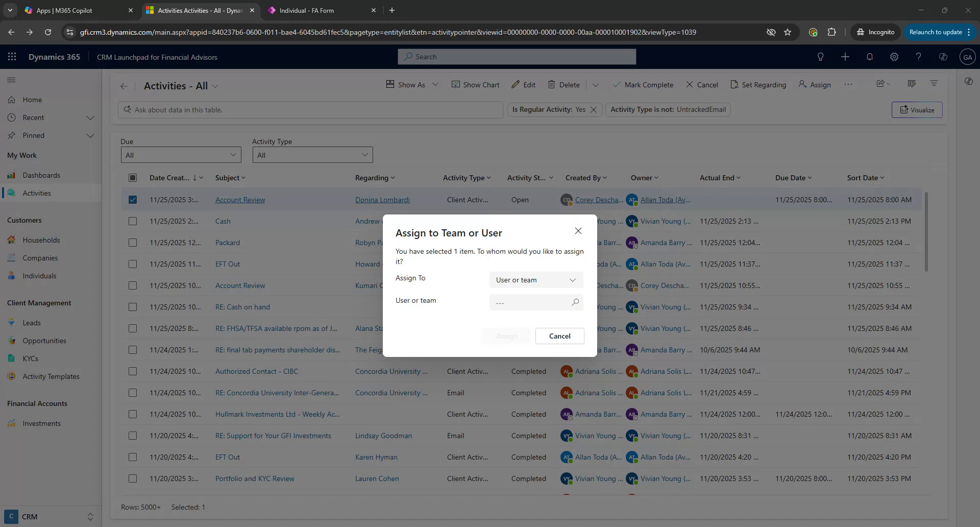Viewport: 980px width, 527px height.
Task: Open the Edit Columns icon
Action: (912, 84)
